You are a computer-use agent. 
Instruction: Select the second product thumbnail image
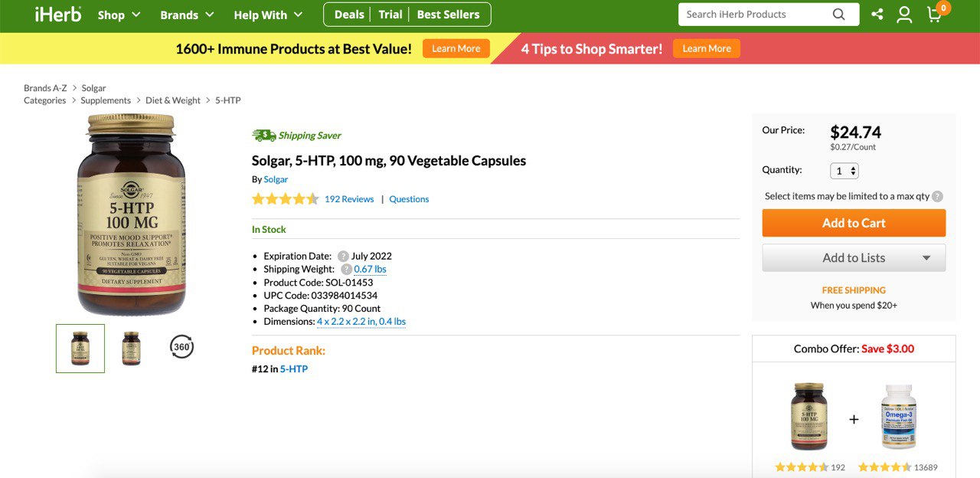132,348
